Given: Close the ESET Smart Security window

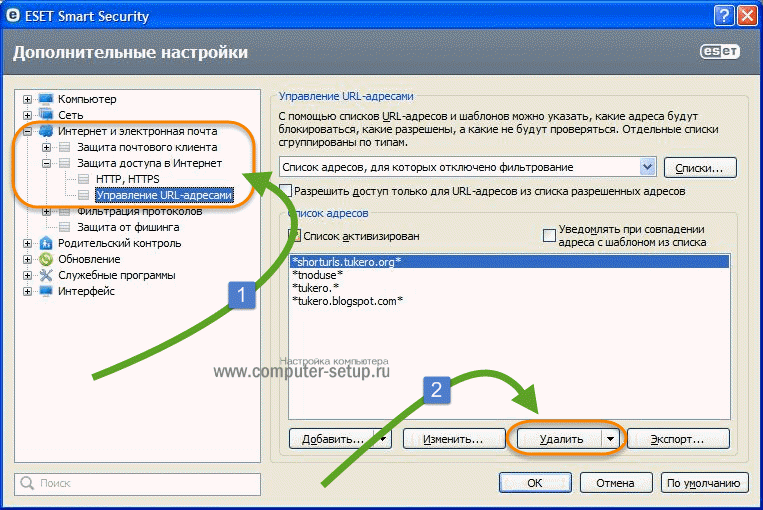Looking at the screenshot, I should coord(747,16).
